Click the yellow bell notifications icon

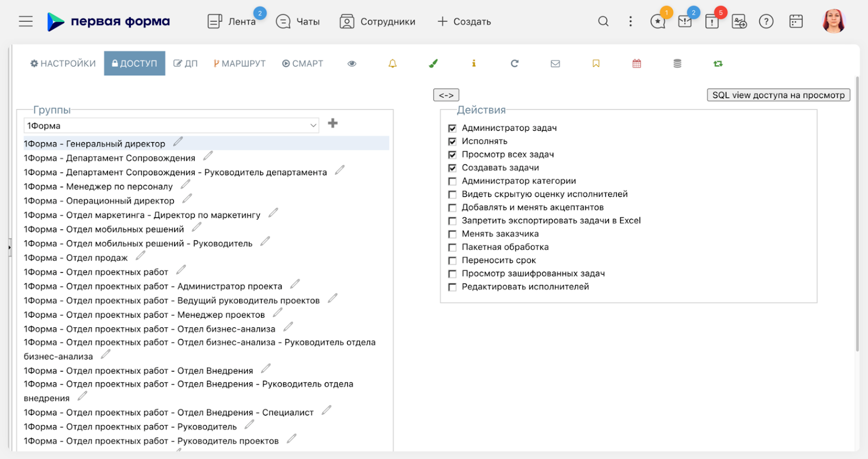pos(393,63)
